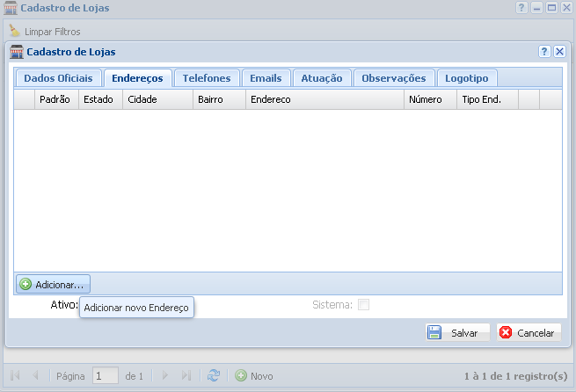Click the help icon in inner dialog
Screen dimensions: 576x392
click(544, 52)
